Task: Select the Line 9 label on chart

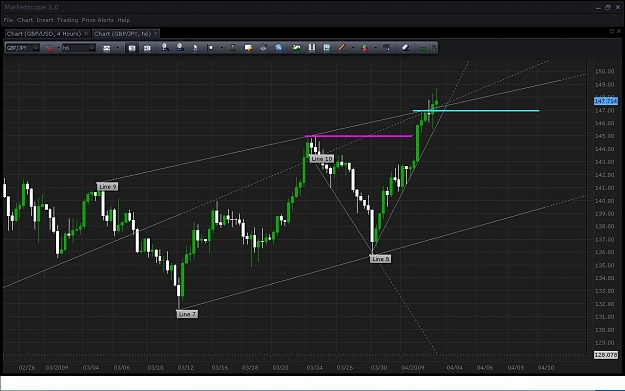Action: click(108, 187)
